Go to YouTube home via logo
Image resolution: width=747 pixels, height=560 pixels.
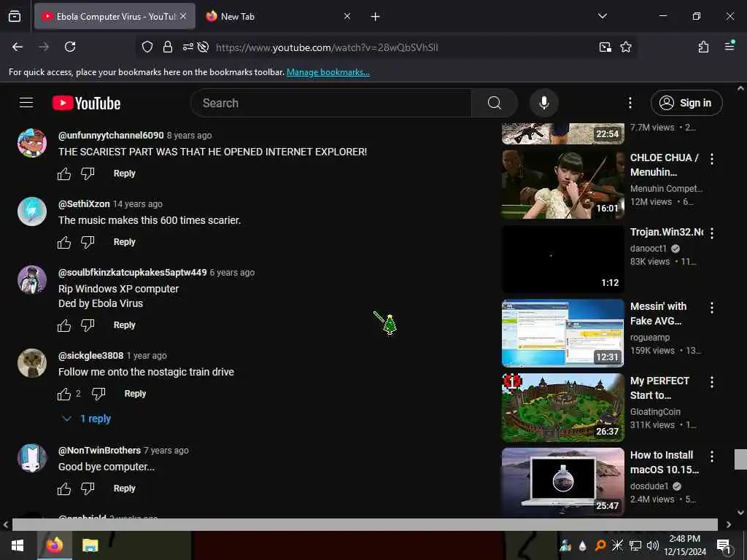tap(86, 103)
